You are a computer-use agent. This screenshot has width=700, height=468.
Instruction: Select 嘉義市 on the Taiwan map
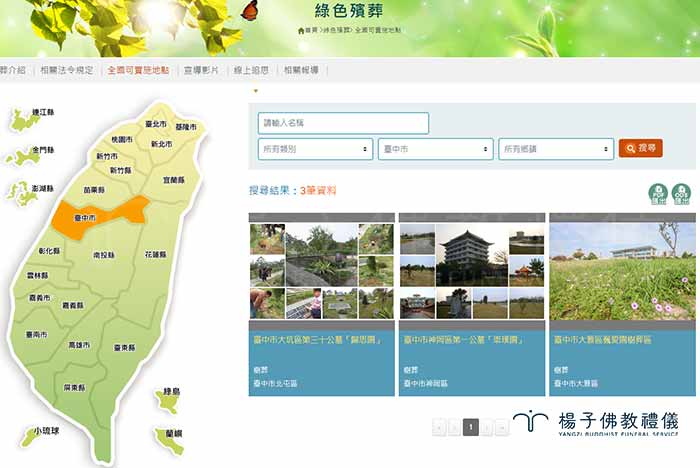(40, 297)
